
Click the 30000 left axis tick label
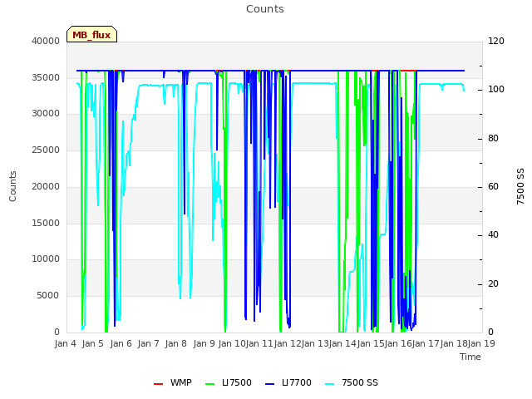coord(46,113)
